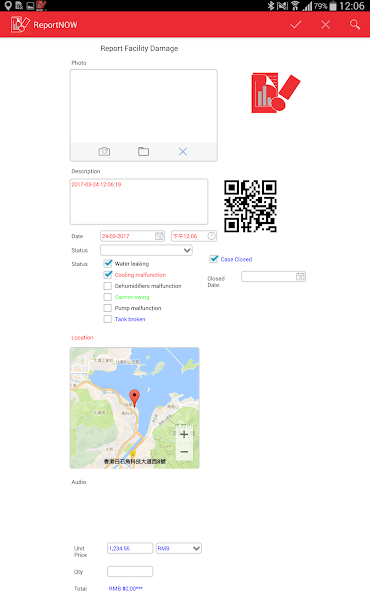Take a photo with the camera icon
370x592 pixels.
[x=104, y=151]
